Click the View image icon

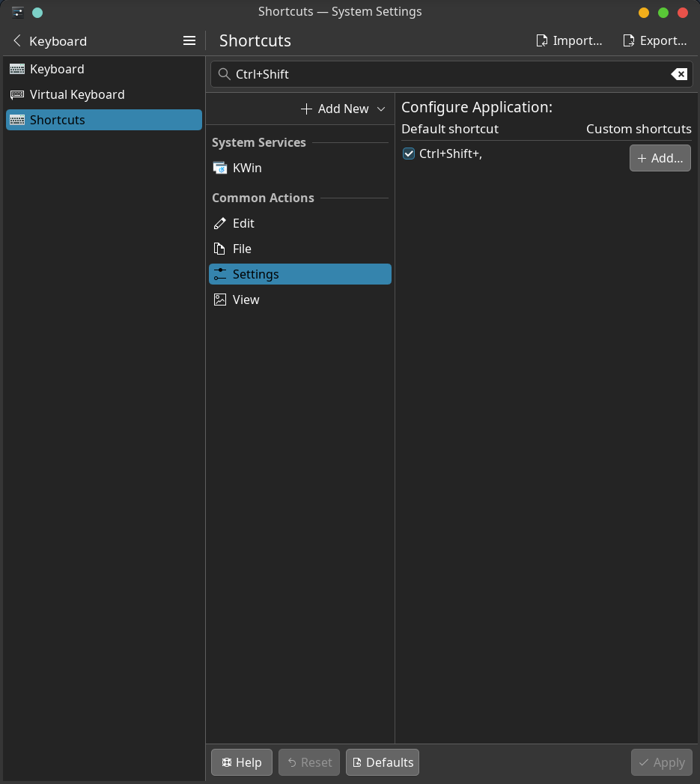[x=220, y=300]
